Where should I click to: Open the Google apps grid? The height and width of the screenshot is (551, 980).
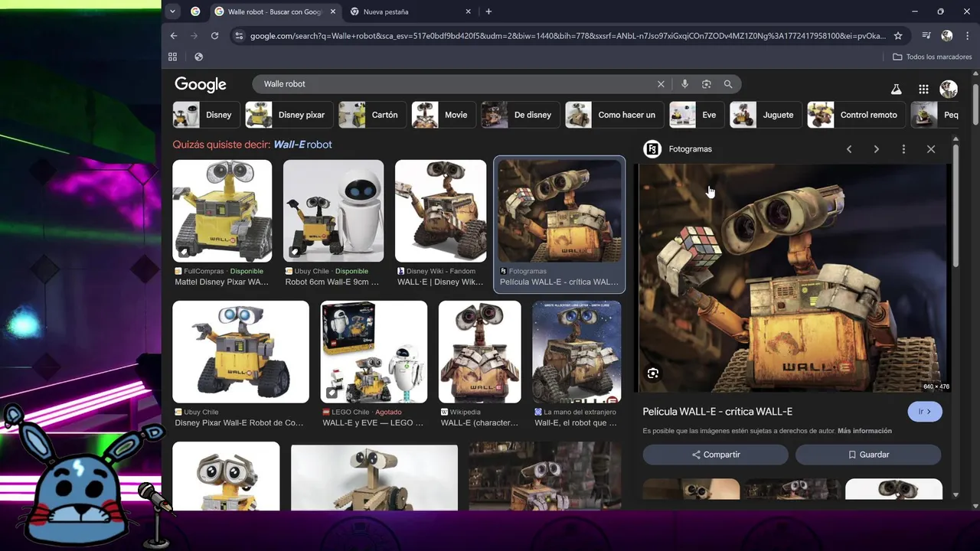923,89
